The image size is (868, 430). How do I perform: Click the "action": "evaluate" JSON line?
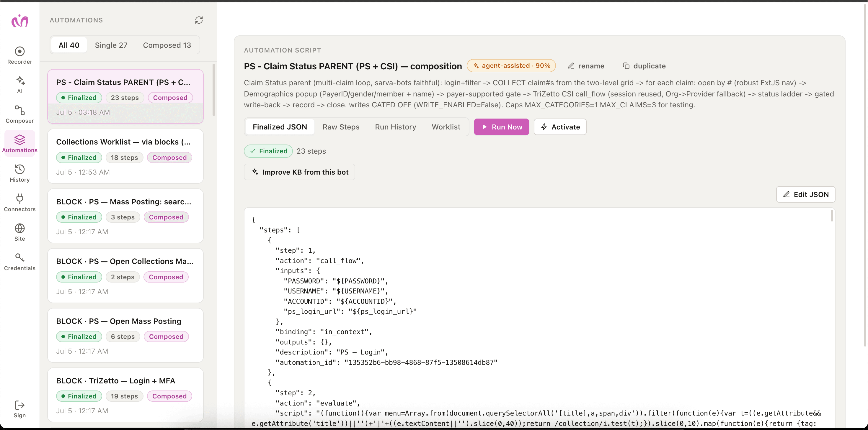318,403
